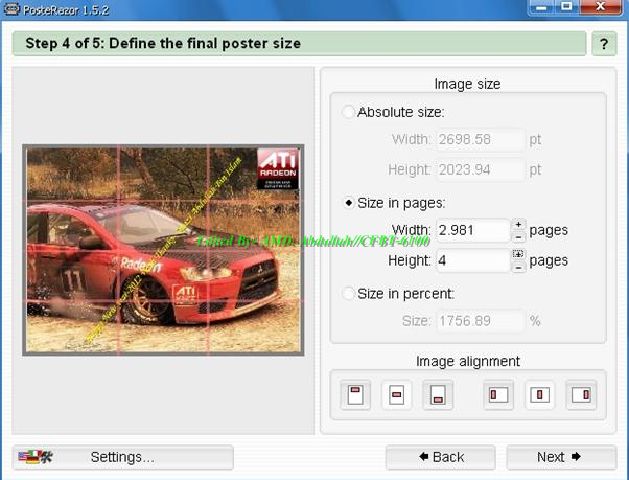Click the poster preview image
The width and height of the screenshot is (629, 480).
coord(163,250)
